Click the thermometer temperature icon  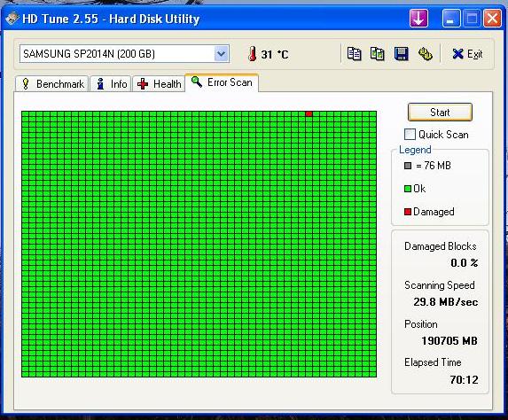[x=253, y=54]
